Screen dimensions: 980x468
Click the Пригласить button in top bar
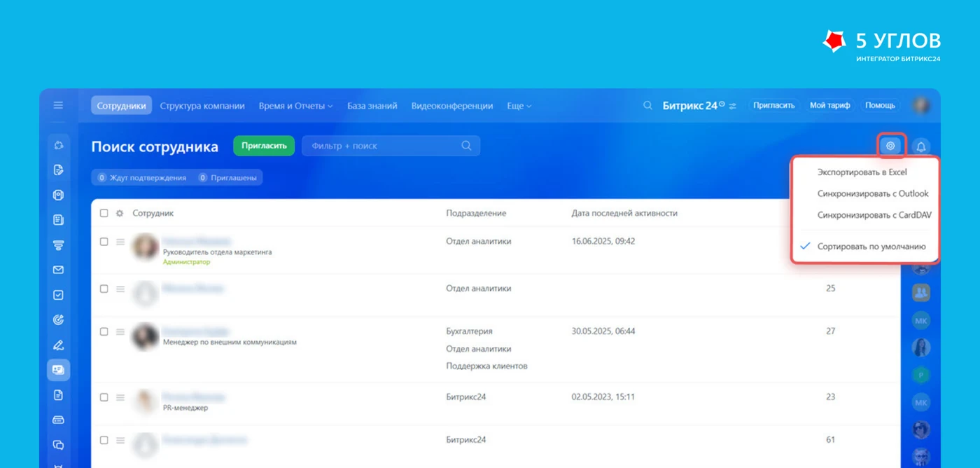click(774, 105)
